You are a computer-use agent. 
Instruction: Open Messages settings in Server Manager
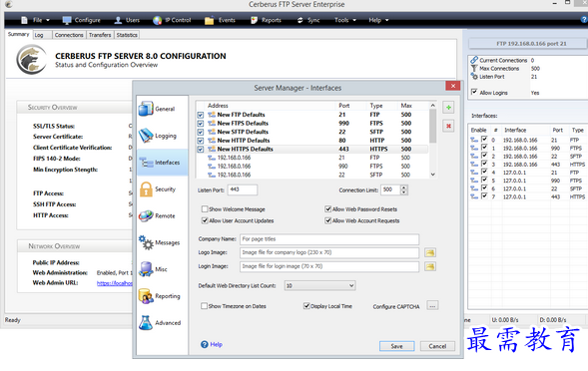[162, 242]
